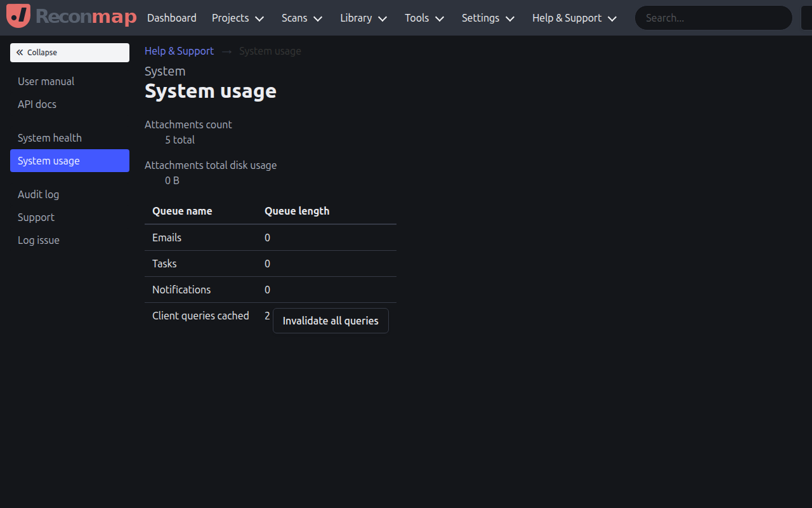Open the System health page
This screenshot has width=812, height=508.
49,138
